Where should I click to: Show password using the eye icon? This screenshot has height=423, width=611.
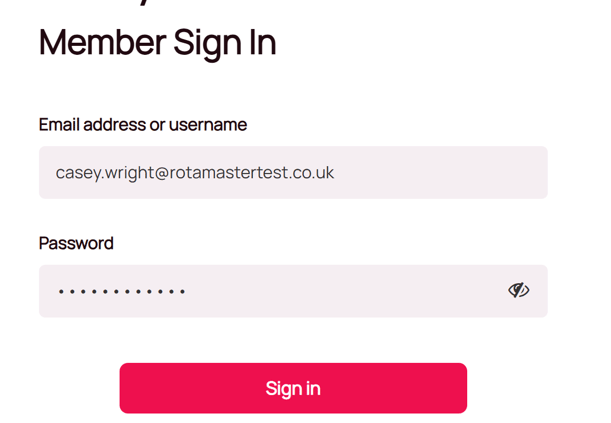click(x=518, y=291)
